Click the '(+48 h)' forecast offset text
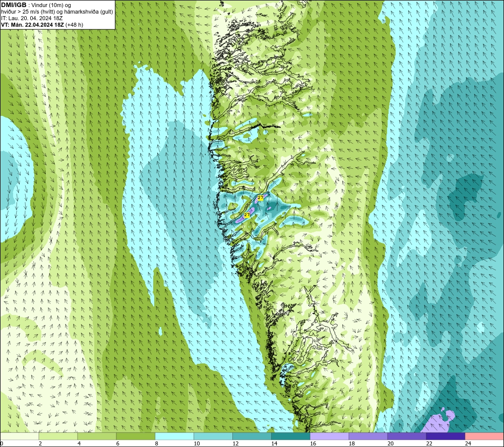504x447 pixels. (x=74, y=25)
